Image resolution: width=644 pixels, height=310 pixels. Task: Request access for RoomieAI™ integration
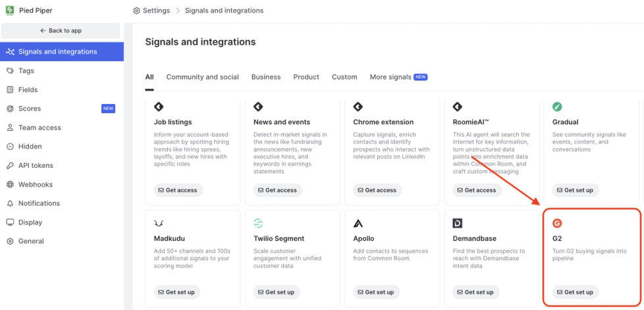(x=475, y=190)
